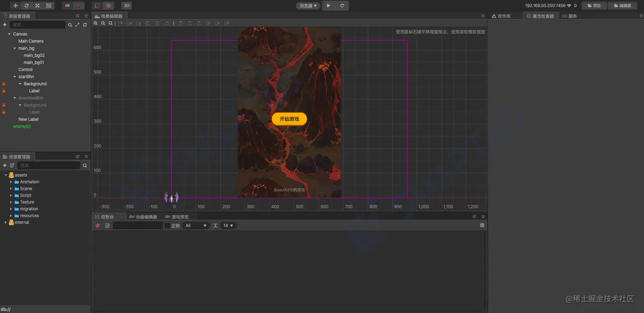Select the Scale transform tool
The image size is (644, 313).
pyautogui.click(x=37, y=6)
